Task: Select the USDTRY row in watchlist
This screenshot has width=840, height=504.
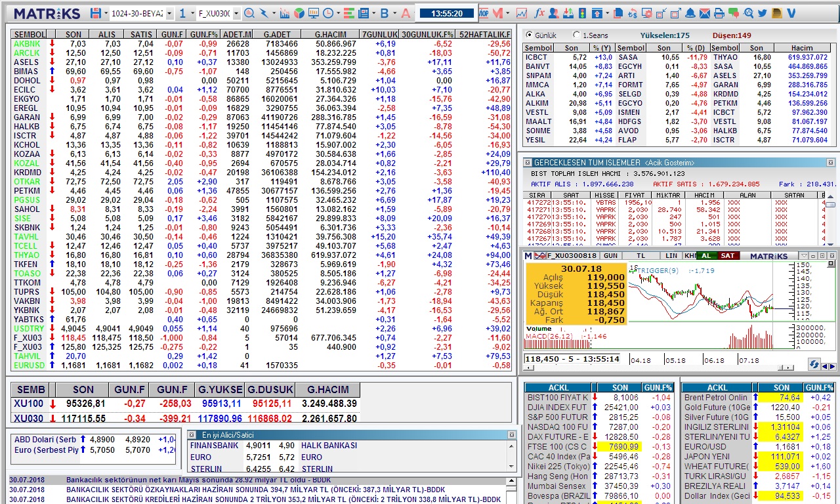Action: [x=261, y=328]
